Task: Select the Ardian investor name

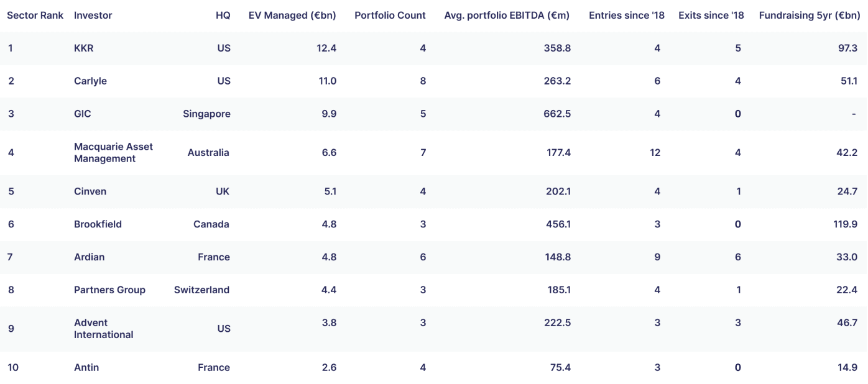Action: tap(89, 257)
